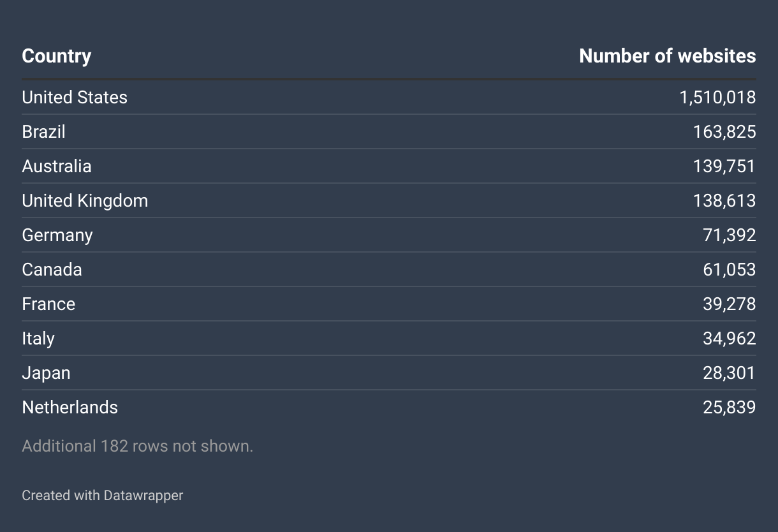Click the Additional 182 rows not shown note
The height and width of the screenshot is (532, 778).
point(138,446)
